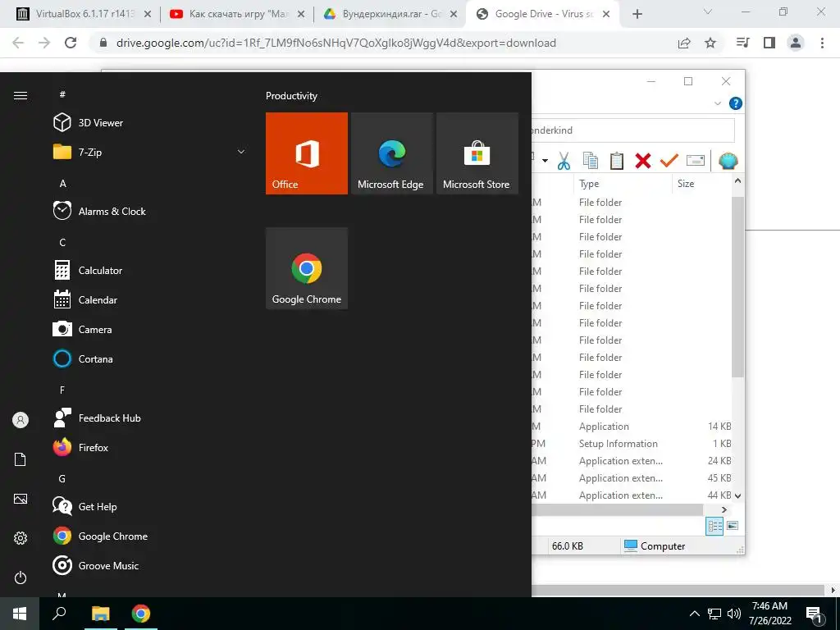Bookmark this page with the star icon
Screen dimensions: 840x630
click(x=710, y=43)
